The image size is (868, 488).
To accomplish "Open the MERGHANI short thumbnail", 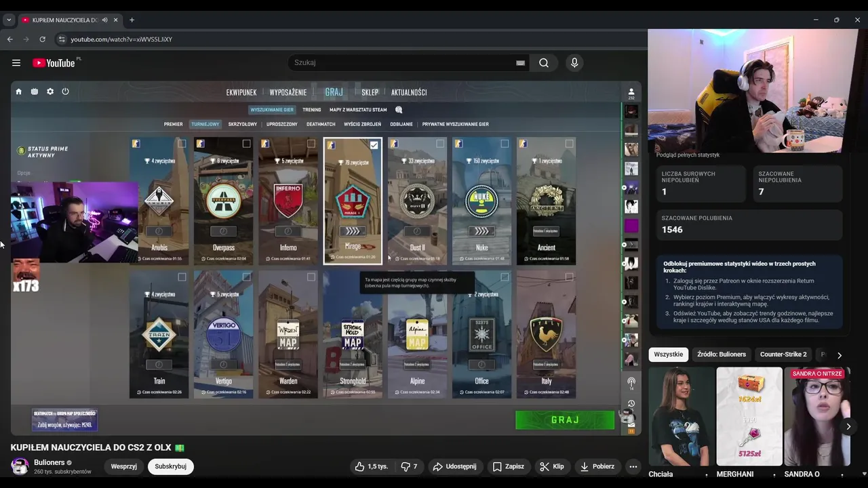I will click(x=749, y=416).
